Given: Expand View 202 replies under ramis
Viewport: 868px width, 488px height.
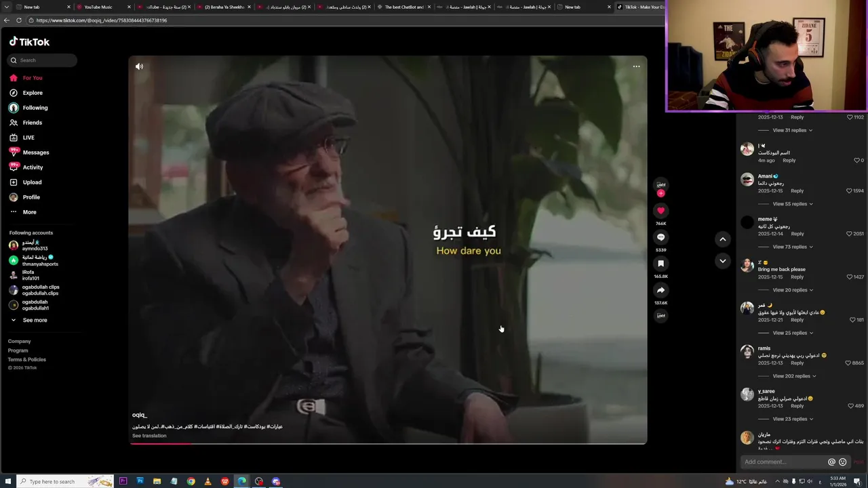Looking at the screenshot, I should coord(793,376).
